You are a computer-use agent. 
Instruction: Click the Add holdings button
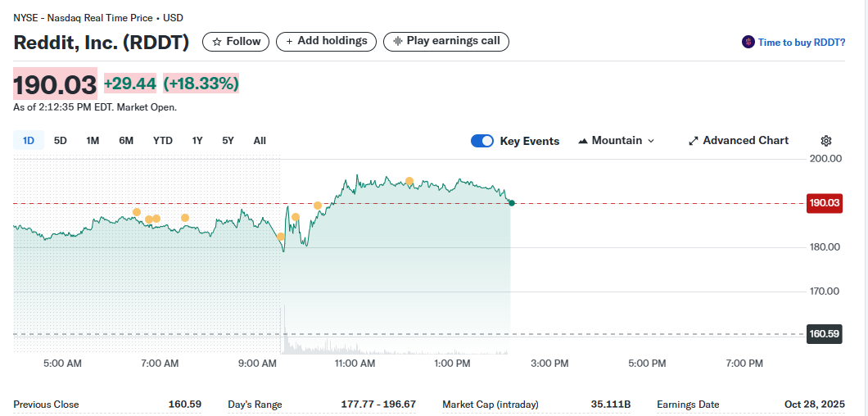[326, 42]
